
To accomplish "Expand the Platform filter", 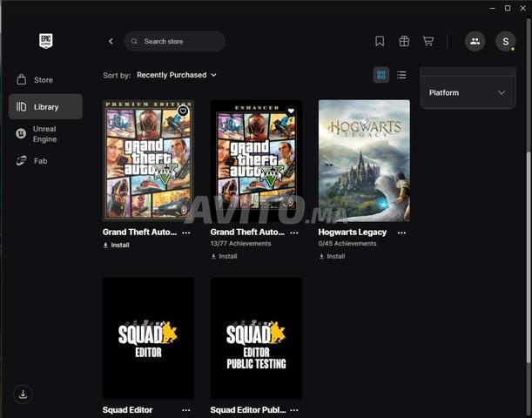I will pyautogui.click(x=468, y=92).
